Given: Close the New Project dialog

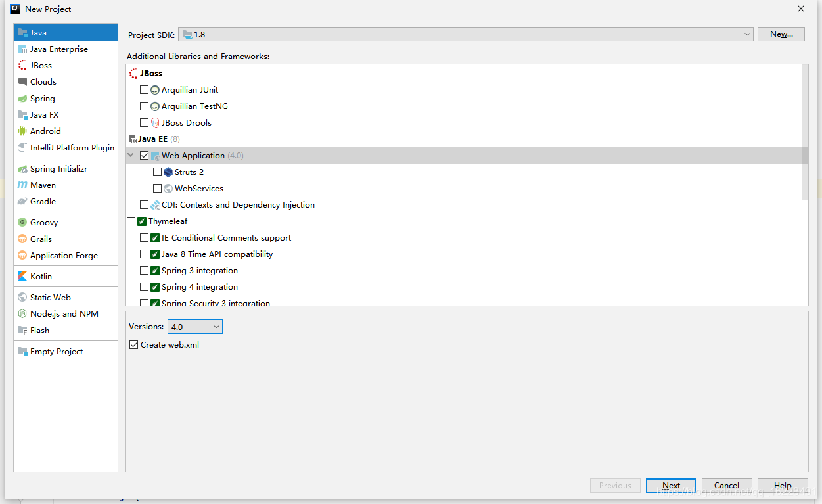Looking at the screenshot, I should click(x=801, y=9).
